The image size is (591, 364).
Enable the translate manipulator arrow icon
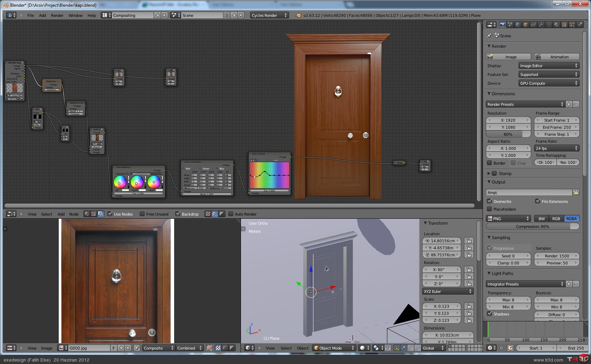pos(403,348)
